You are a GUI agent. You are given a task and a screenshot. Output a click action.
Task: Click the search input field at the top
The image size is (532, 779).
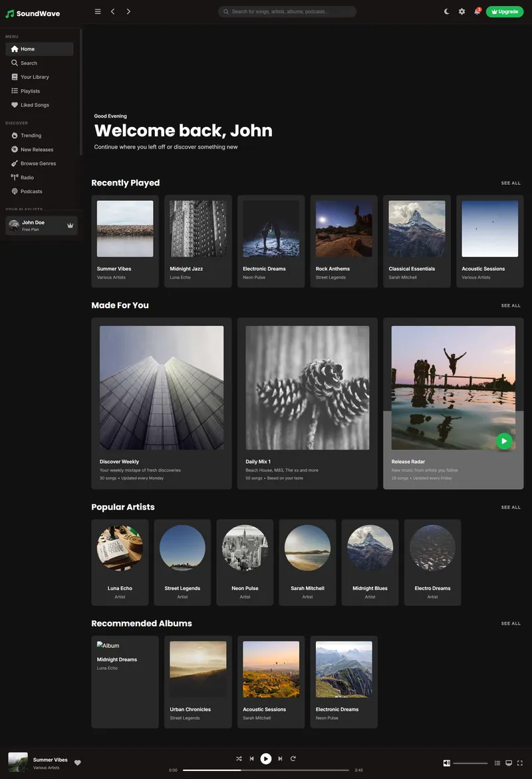pyautogui.click(x=287, y=11)
